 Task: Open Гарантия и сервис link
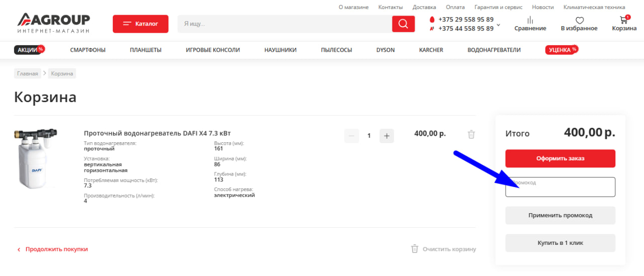pos(499,7)
